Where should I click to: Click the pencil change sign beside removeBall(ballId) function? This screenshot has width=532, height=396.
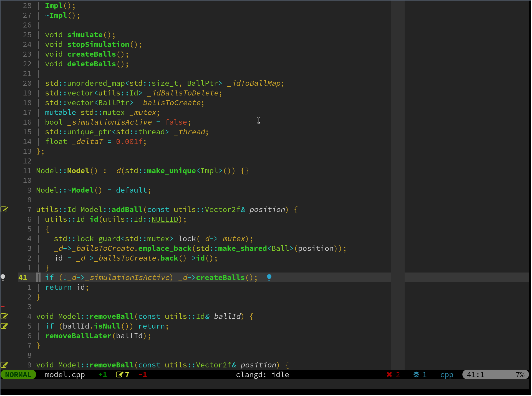[x=4, y=316]
